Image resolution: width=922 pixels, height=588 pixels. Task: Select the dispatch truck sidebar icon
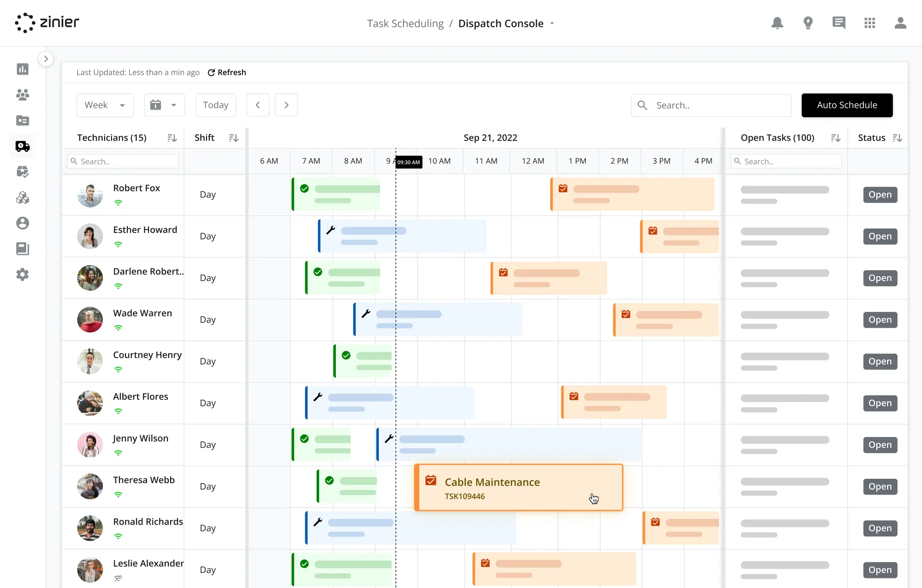pos(23,146)
